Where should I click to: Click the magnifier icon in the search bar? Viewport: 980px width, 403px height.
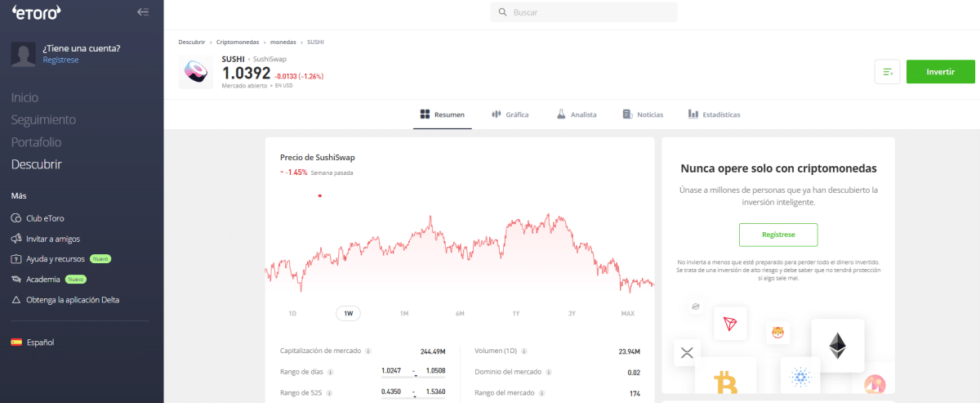[502, 12]
